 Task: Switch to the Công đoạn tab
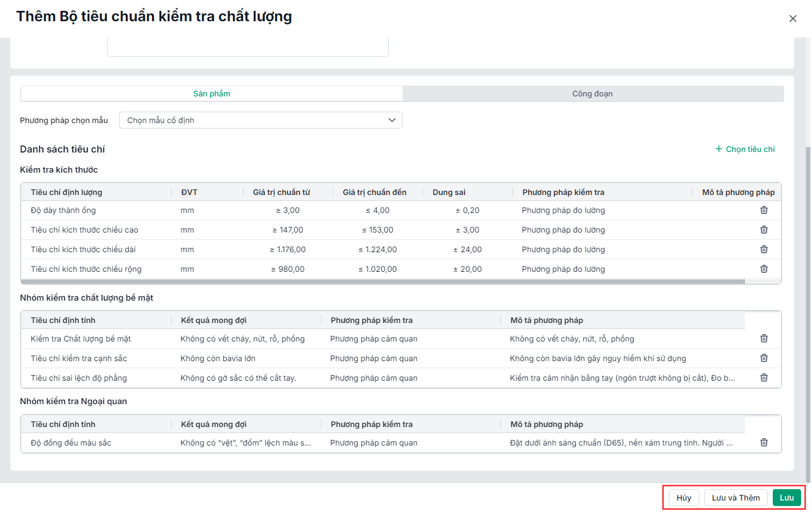(593, 94)
